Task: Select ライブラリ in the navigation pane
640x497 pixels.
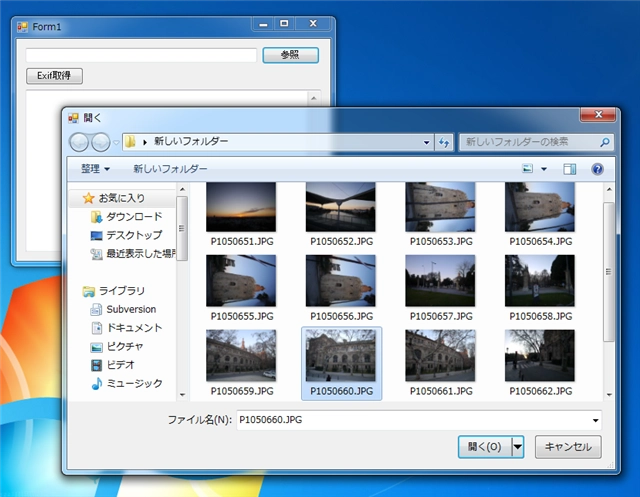Action: pos(122,291)
